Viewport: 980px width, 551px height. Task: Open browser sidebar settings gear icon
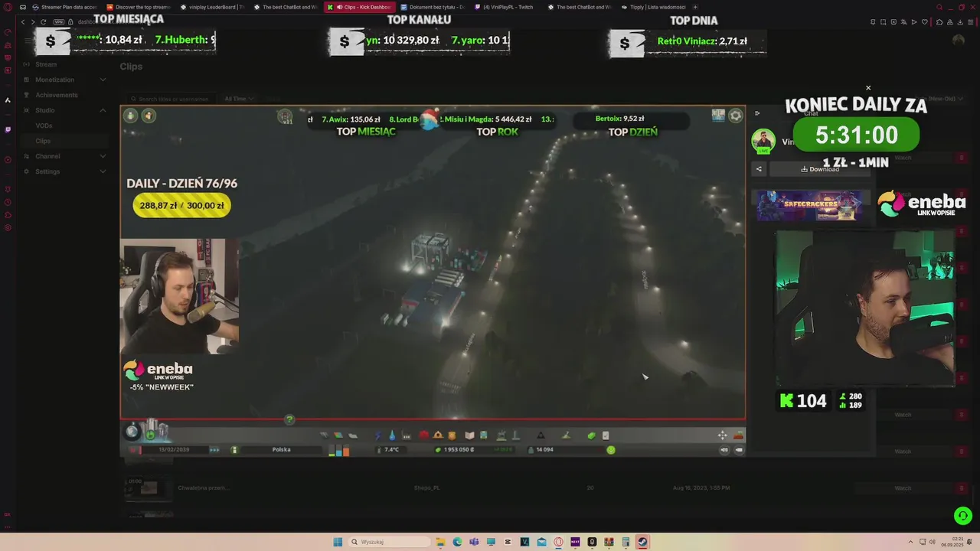point(8,228)
